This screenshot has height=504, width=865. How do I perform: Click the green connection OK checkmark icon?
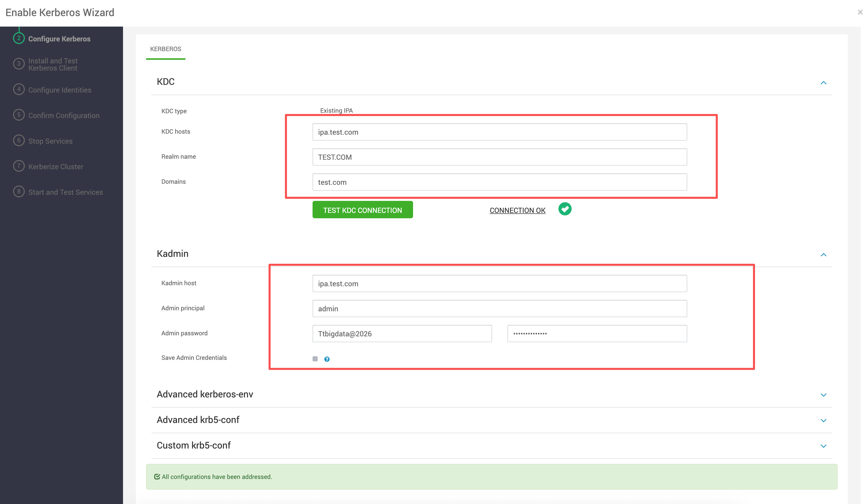click(x=565, y=209)
